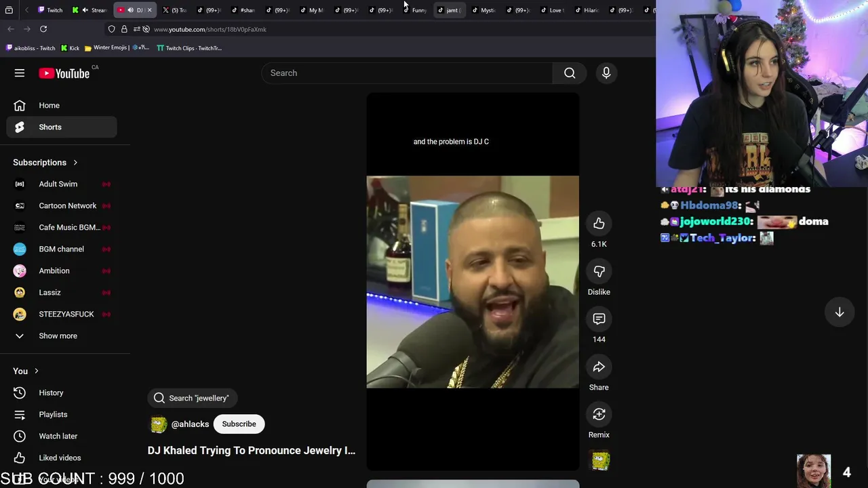The width and height of the screenshot is (868, 488).
Task: Click the DJ Khaled video to pause
Action: [473, 282]
